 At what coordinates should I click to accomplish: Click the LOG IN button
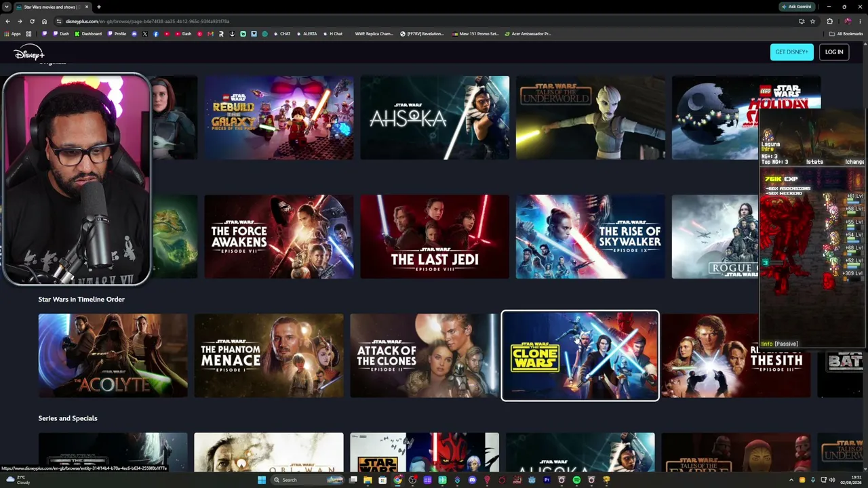[x=834, y=52]
